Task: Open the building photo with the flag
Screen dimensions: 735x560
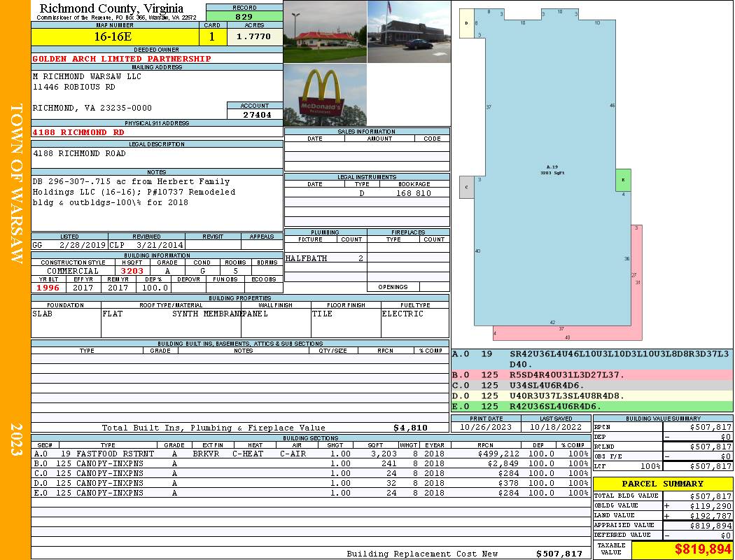Action: [x=409, y=31]
